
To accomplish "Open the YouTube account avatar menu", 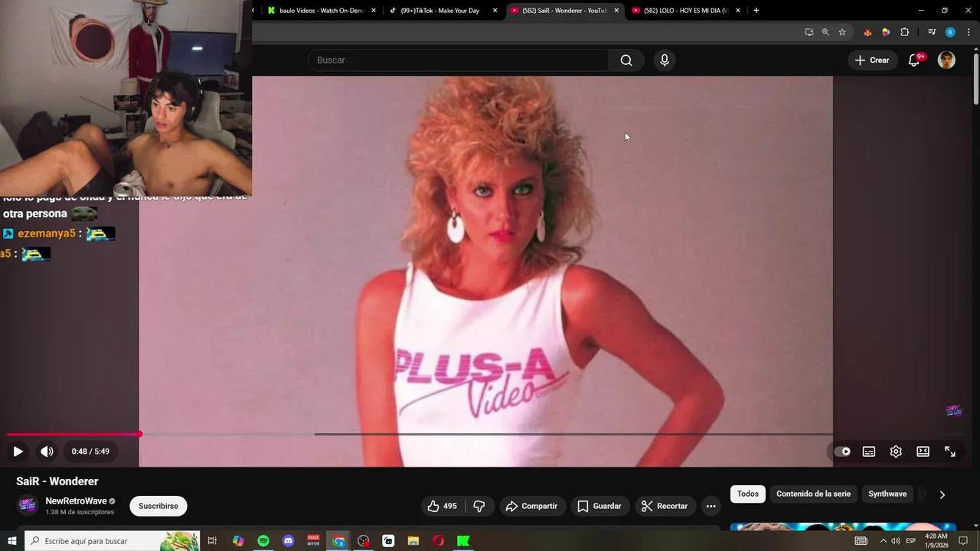I will [947, 60].
